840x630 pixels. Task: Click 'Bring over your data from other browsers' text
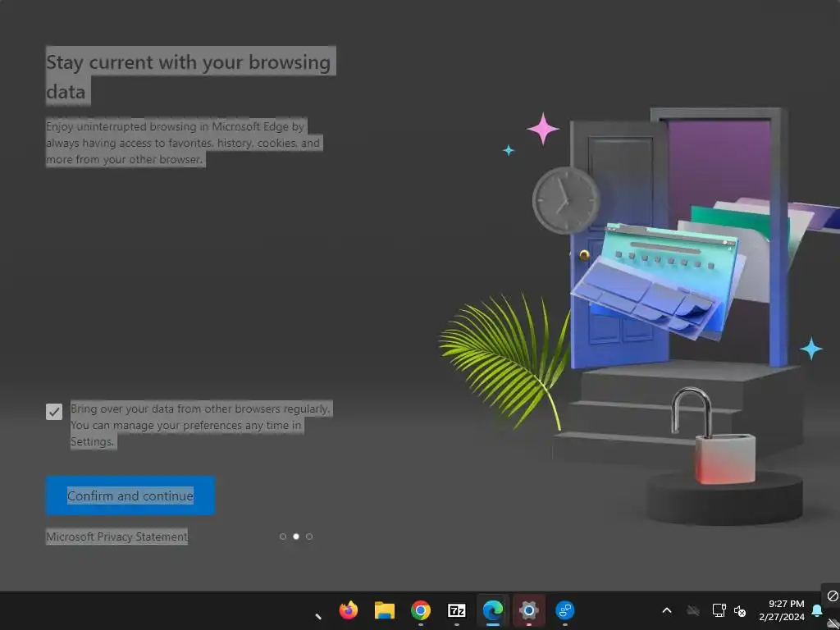[201, 426]
